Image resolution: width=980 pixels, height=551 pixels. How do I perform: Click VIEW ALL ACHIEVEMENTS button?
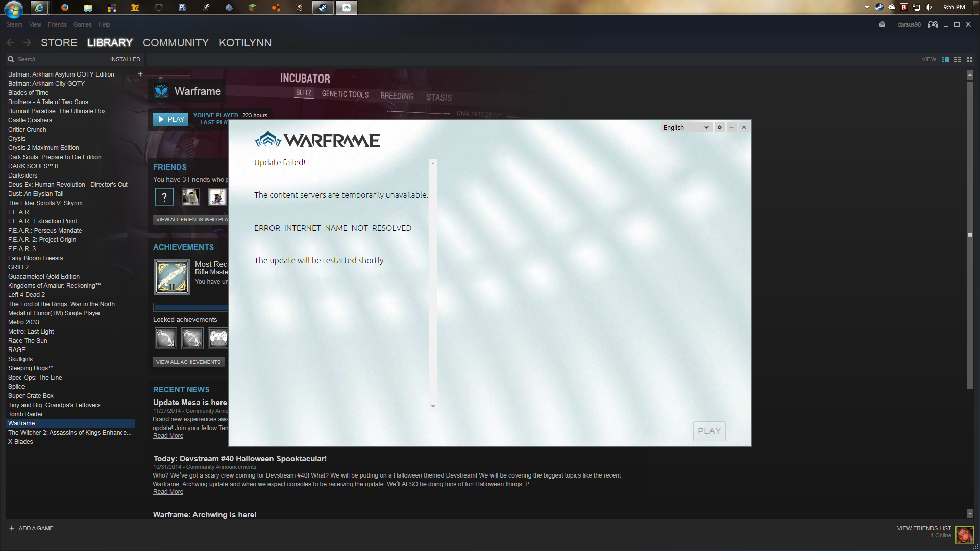[x=188, y=362]
